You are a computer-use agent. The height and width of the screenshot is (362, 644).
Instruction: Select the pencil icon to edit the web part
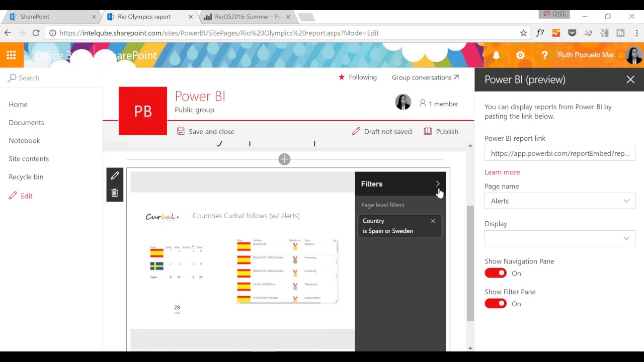(x=114, y=175)
